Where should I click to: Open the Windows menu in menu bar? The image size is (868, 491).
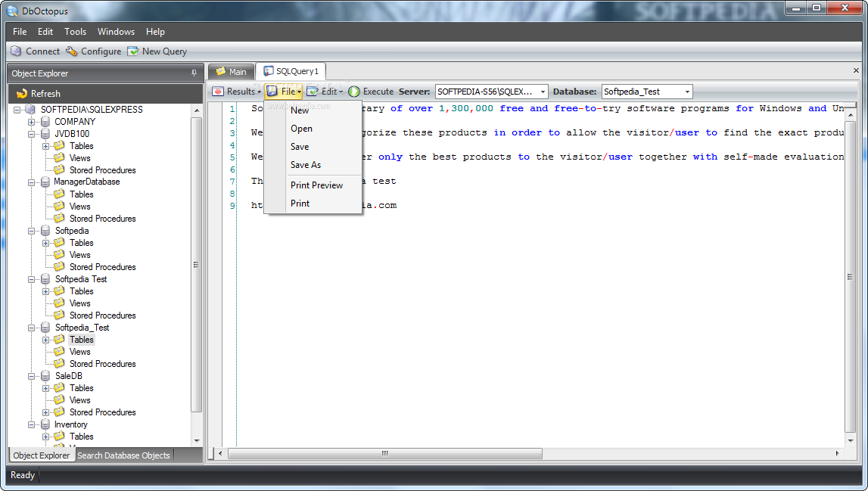click(x=117, y=32)
